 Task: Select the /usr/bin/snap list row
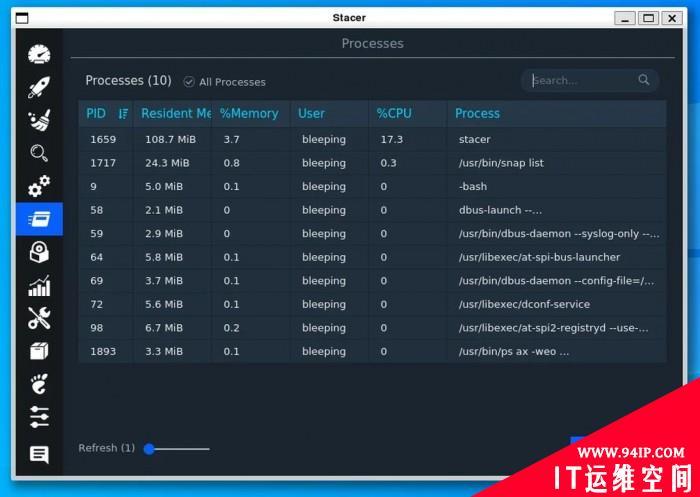coord(372,163)
